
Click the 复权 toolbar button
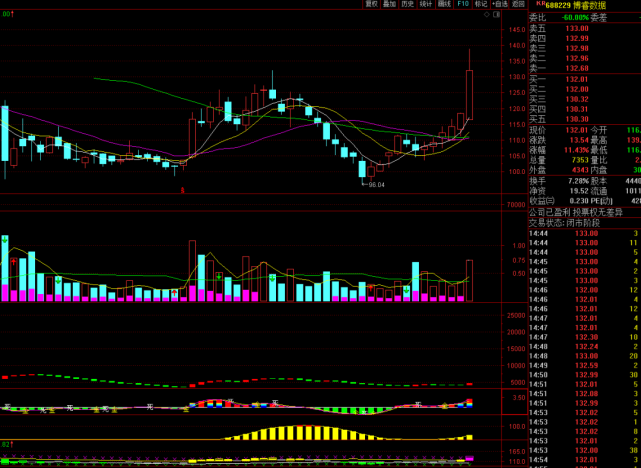(372, 4)
